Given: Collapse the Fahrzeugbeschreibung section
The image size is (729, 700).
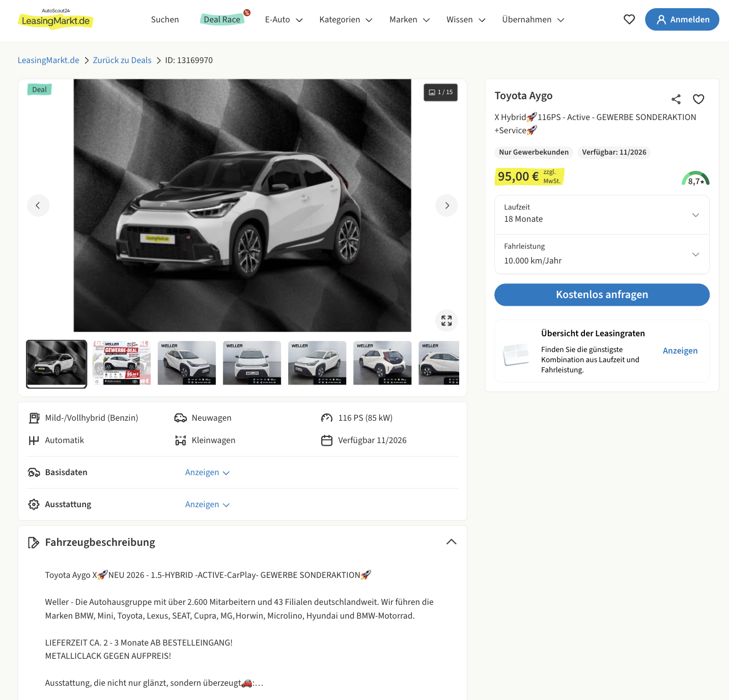Looking at the screenshot, I should (x=451, y=542).
